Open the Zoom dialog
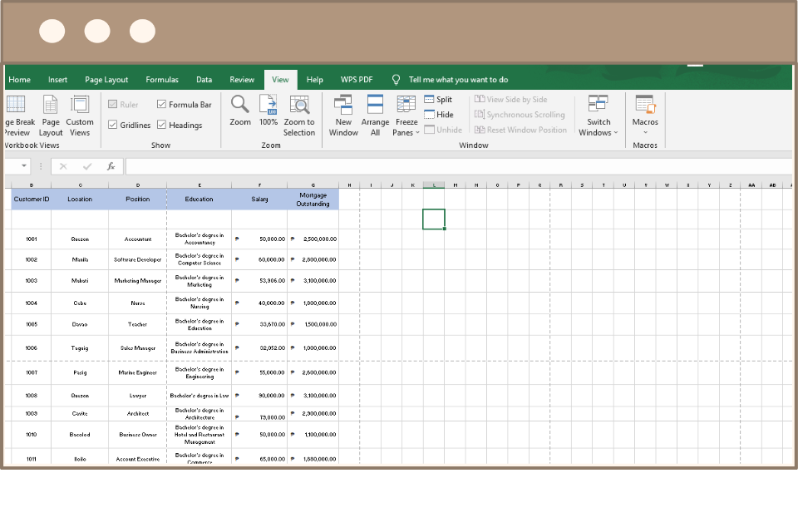Image resolution: width=798 pixels, height=532 pixels. pos(239,111)
